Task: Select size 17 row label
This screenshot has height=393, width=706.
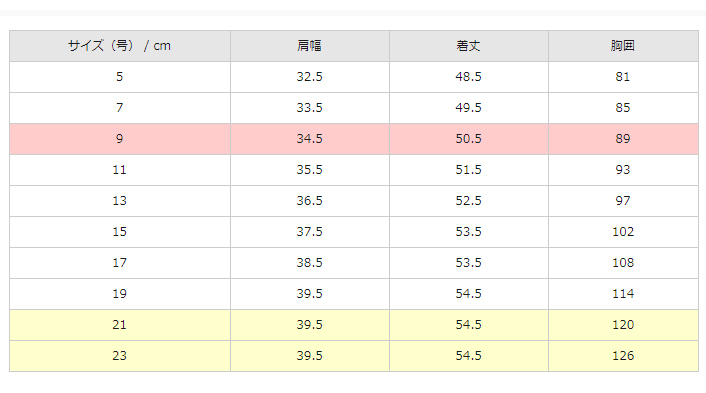Action: 120,263
